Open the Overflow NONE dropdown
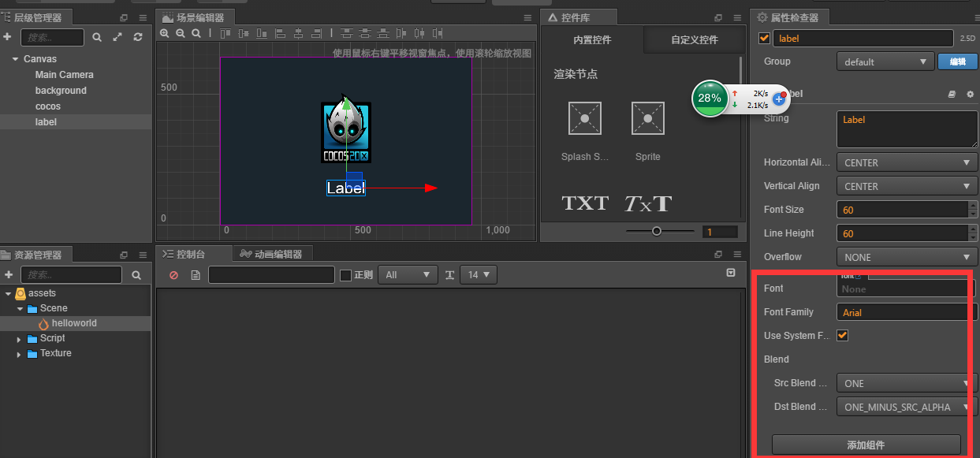 pyautogui.click(x=907, y=257)
